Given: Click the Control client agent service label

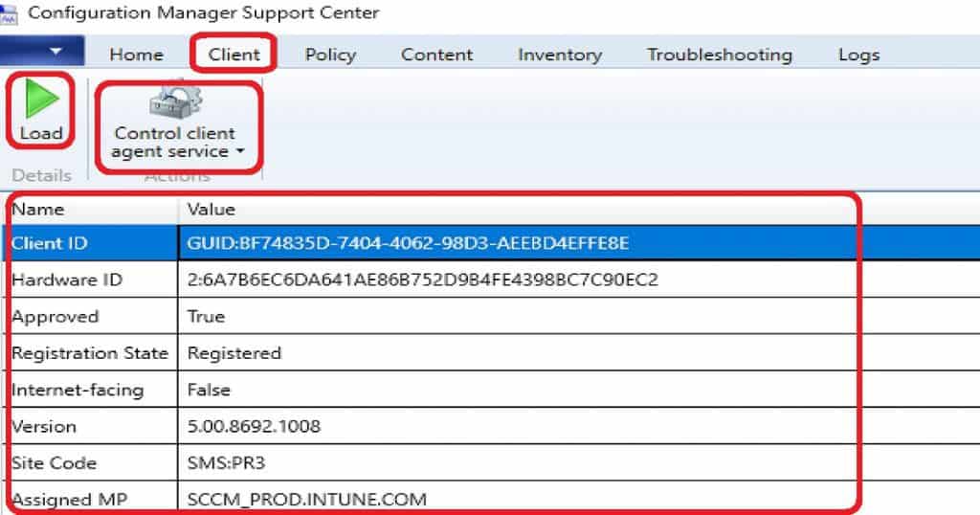Looking at the screenshot, I should point(175,143).
